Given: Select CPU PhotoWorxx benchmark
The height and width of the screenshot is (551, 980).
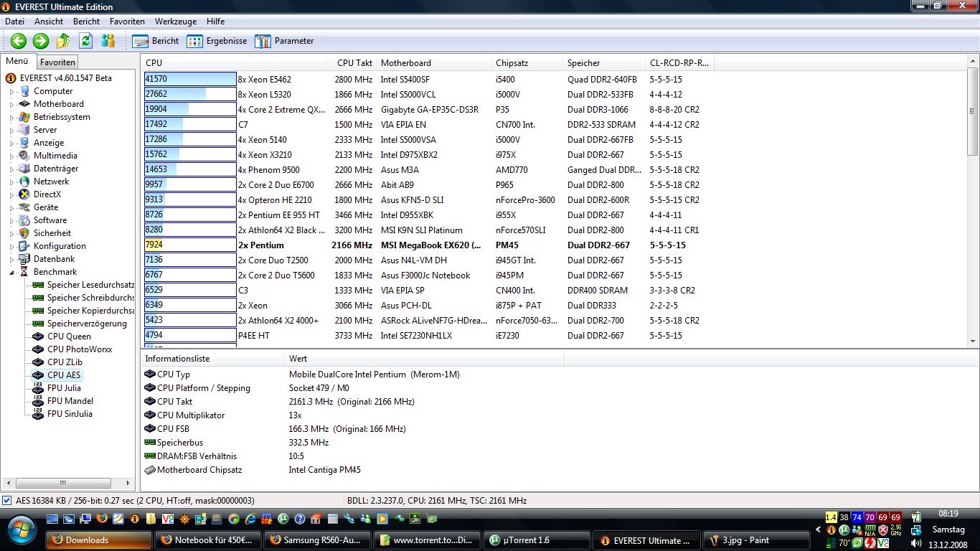Looking at the screenshot, I should point(72,349).
